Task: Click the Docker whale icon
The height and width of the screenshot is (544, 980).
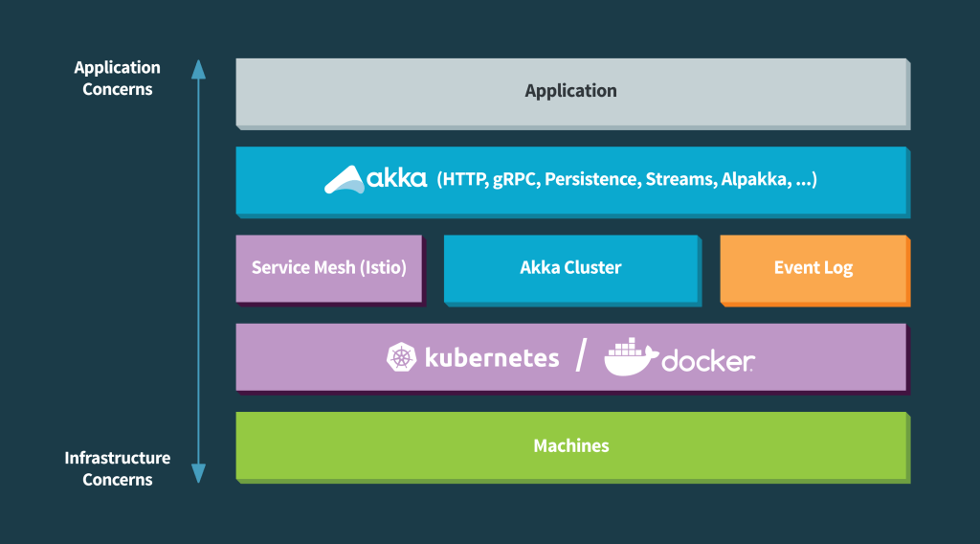Action: pyautogui.click(x=629, y=357)
